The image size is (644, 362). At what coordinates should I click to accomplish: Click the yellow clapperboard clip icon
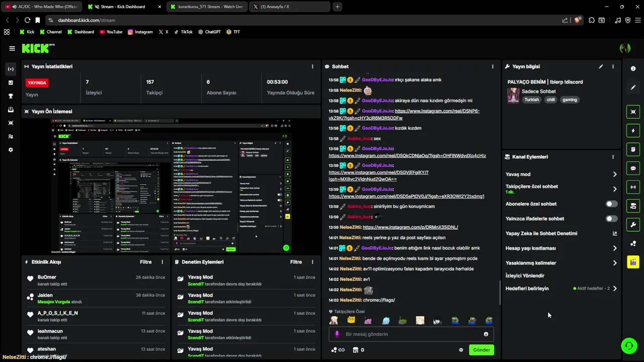pos(633,262)
